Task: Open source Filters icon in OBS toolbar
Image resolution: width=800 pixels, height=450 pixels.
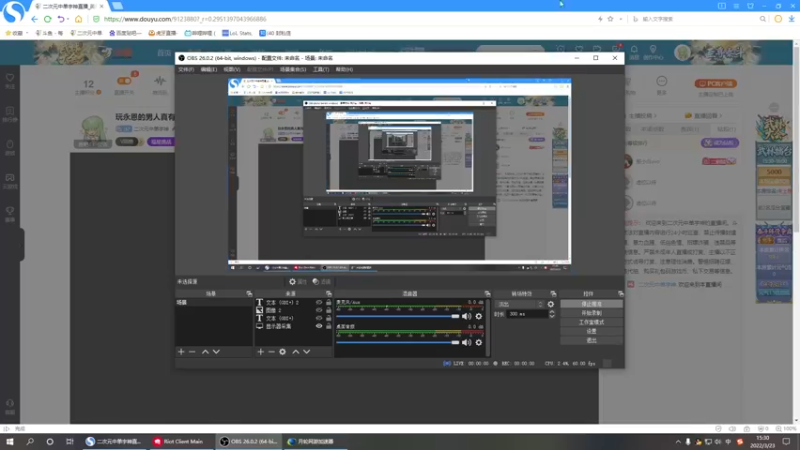Action: pyautogui.click(x=316, y=282)
